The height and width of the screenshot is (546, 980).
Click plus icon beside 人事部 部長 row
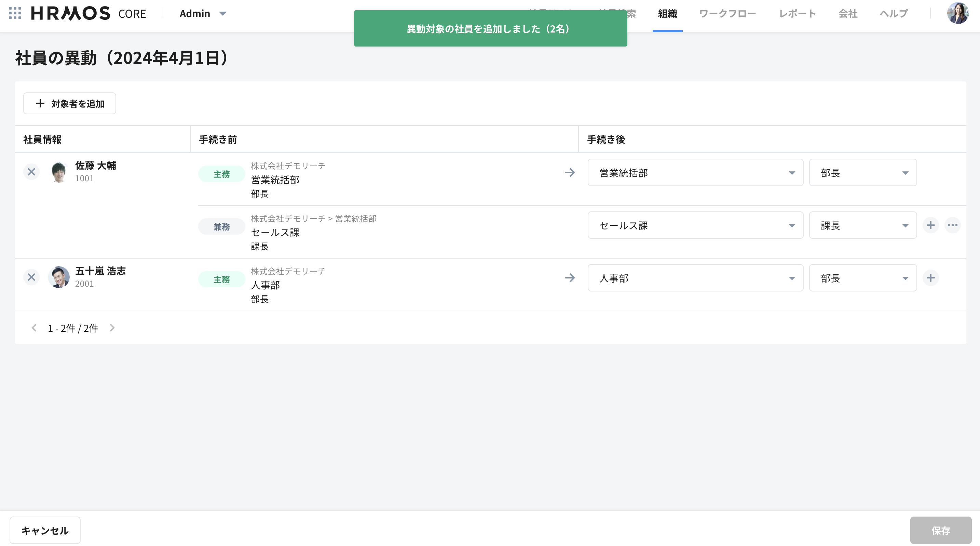click(x=930, y=278)
